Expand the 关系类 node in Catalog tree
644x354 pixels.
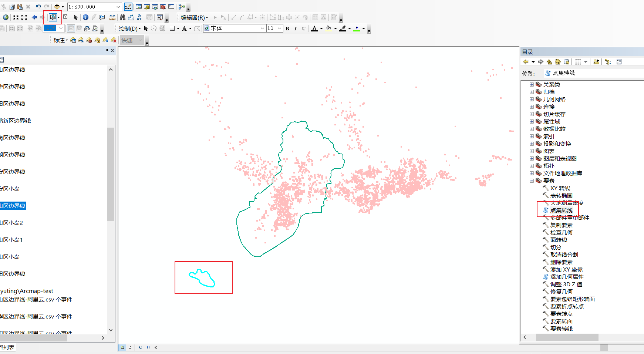pyautogui.click(x=532, y=84)
